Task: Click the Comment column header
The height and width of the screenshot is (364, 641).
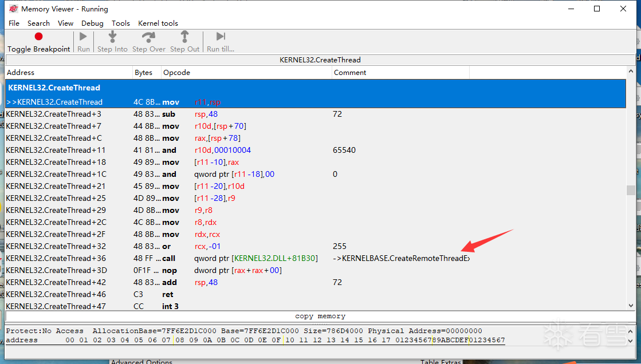Action: (400, 72)
